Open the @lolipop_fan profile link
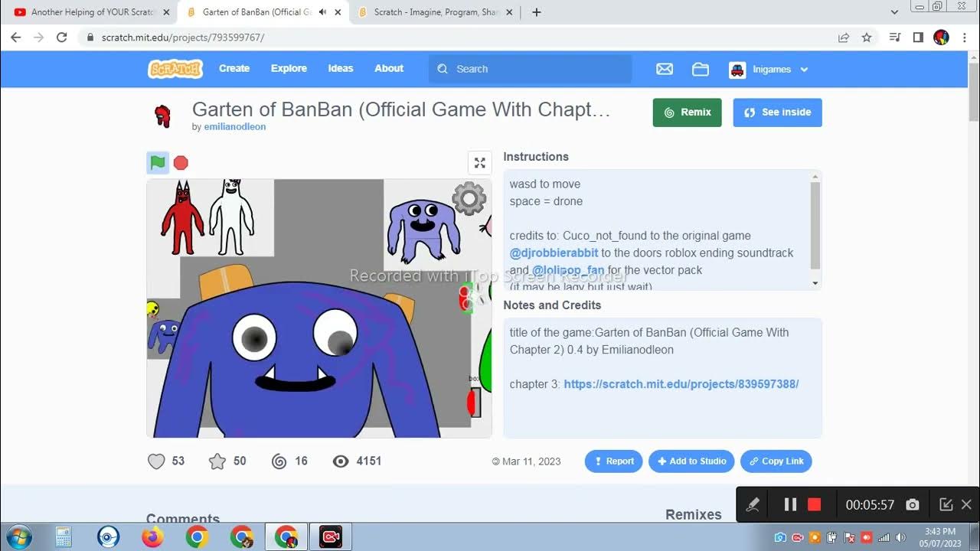The width and height of the screenshot is (980, 551). pos(568,270)
